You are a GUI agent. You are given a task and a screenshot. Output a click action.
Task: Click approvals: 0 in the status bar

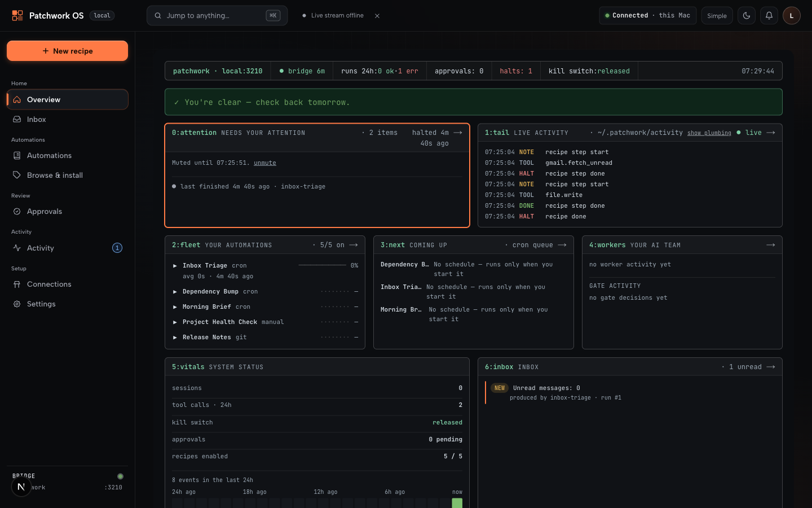pyautogui.click(x=459, y=71)
